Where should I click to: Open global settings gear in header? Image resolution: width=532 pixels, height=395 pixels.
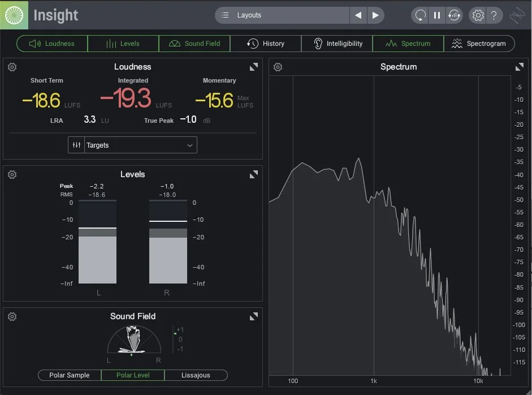pyautogui.click(x=478, y=15)
